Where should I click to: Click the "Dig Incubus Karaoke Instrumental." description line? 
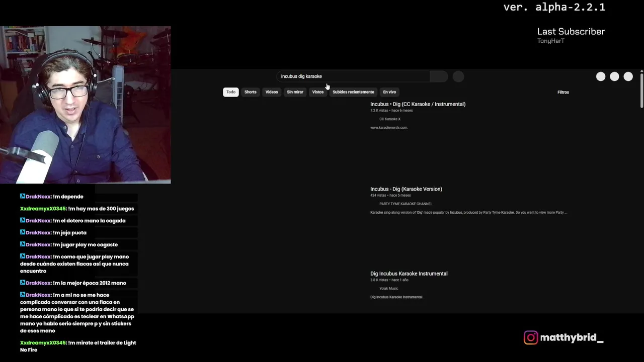pyautogui.click(x=396, y=297)
